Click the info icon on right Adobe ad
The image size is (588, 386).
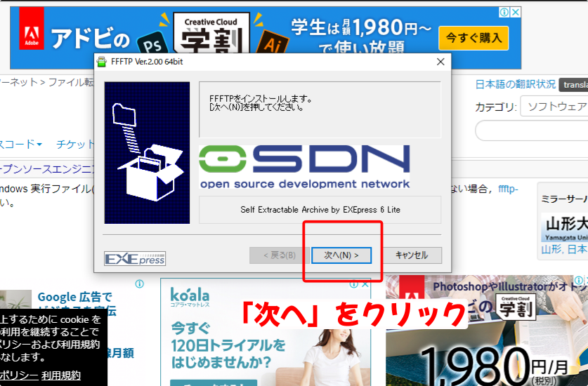pos(579,280)
